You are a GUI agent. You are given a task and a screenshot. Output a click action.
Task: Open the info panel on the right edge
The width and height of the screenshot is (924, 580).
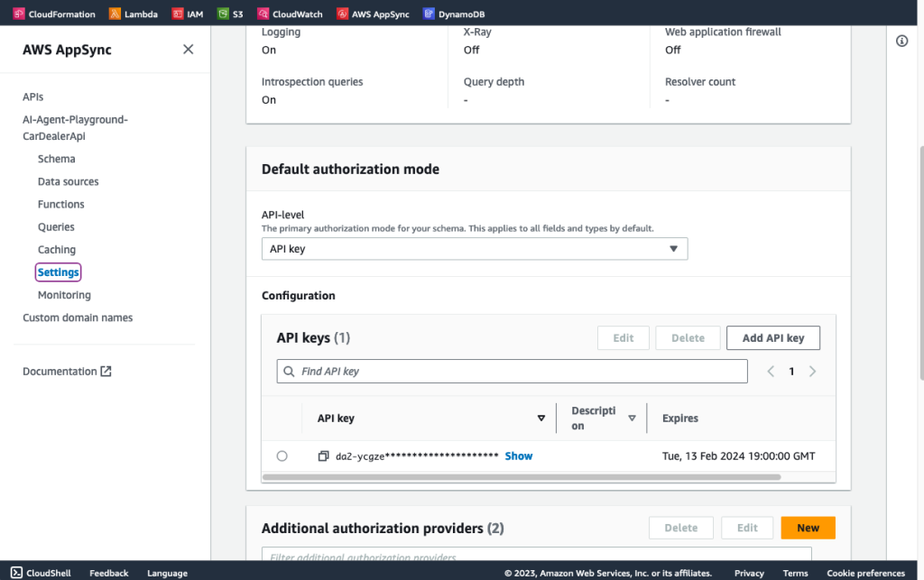tap(901, 41)
